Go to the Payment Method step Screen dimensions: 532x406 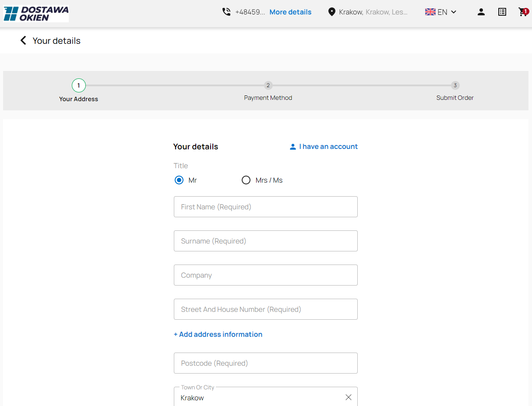coord(268,85)
